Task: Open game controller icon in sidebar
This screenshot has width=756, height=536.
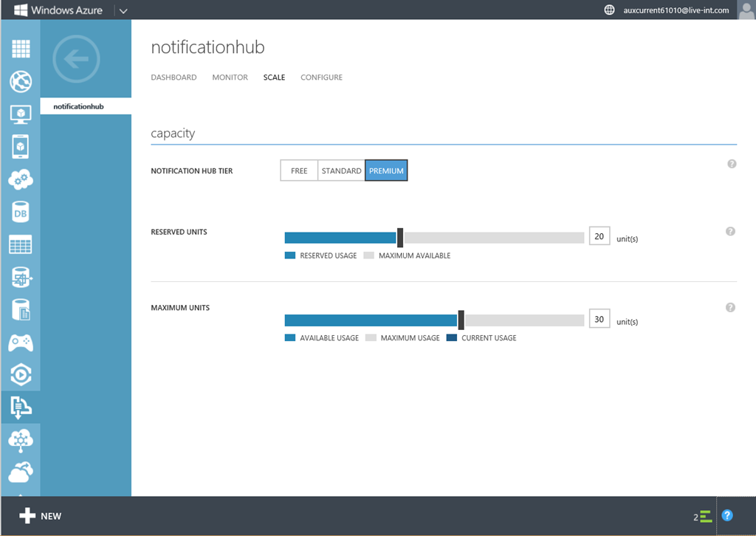Action: tap(21, 343)
